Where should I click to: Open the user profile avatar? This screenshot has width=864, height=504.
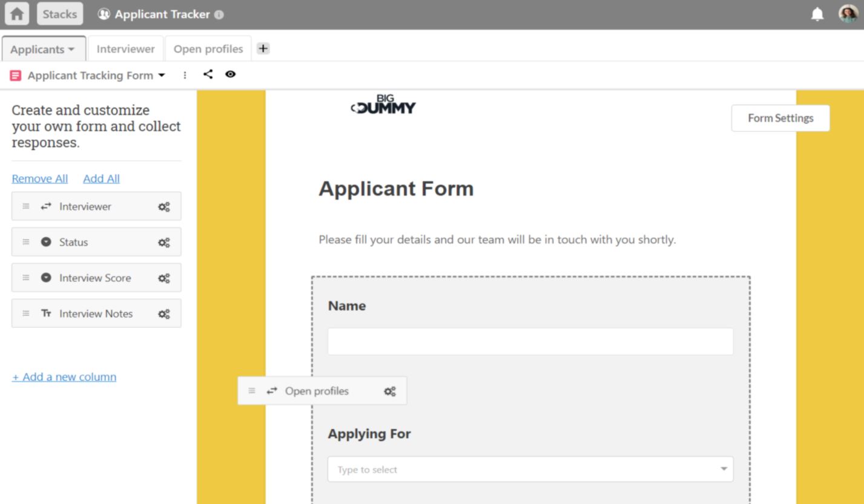coord(848,14)
